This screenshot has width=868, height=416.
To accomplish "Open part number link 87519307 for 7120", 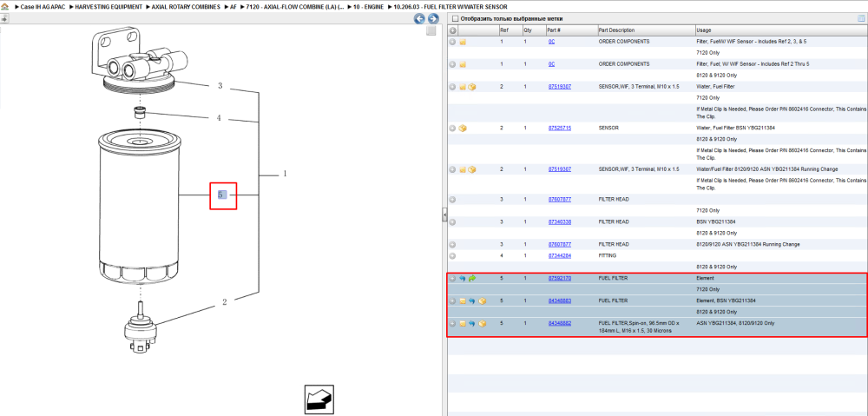I will pyautogui.click(x=560, y=87).
